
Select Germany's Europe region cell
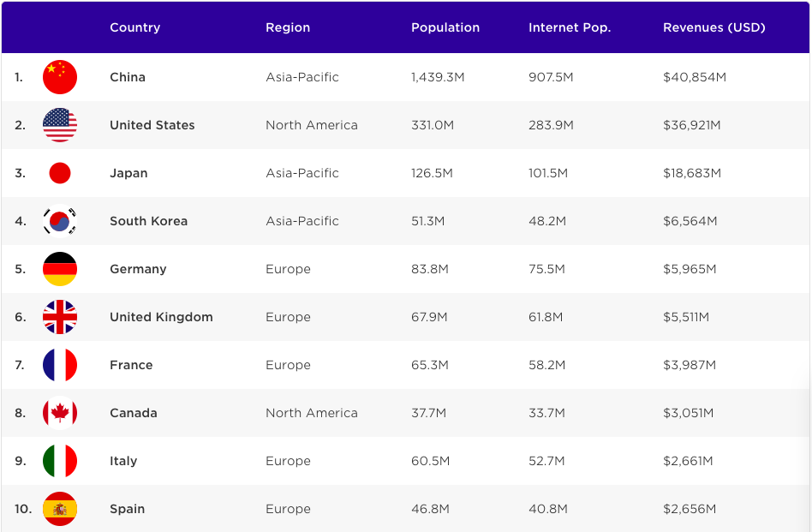click(x=288, y=269)
